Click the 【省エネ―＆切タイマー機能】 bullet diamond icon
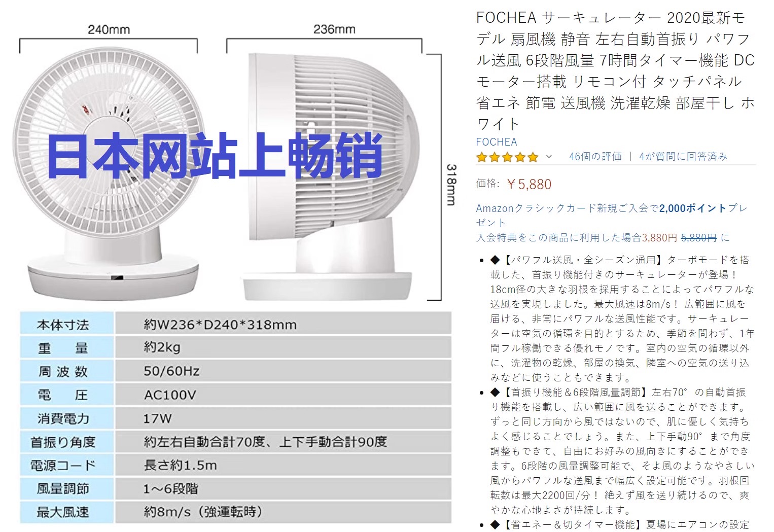The height and width of the screenshot is (532, 774). tap(496, 524)
